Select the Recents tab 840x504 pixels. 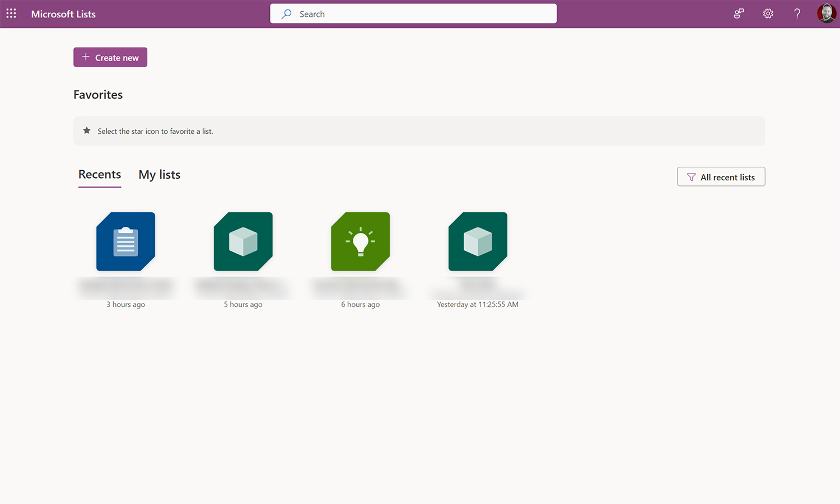click(99, 175)
